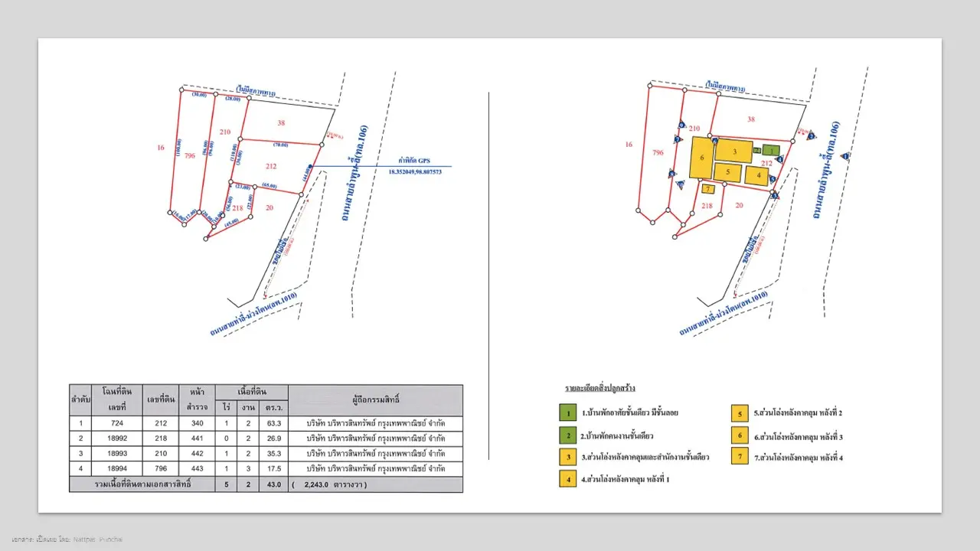Screen dimensions: 980x551
Task: Click the 'รวมเนื้อที่ดินตามเอกสารสิทธิ์' total row label
Action: (x=142, y=484)
